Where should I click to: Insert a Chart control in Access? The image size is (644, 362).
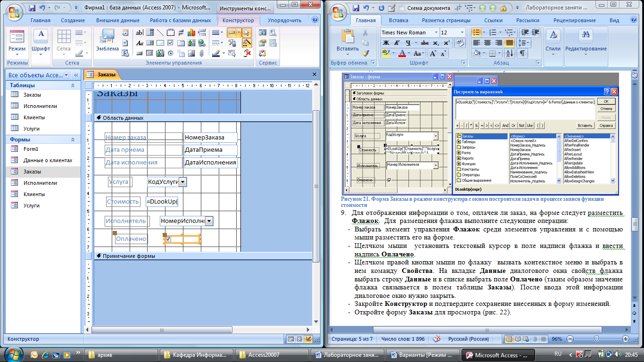pyautogui.click(x=191, y=33)
